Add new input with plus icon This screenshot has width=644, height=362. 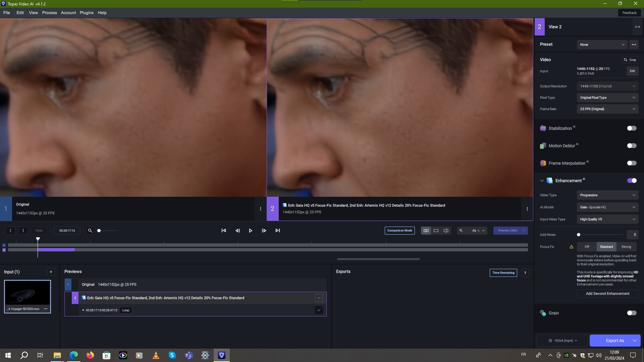51,272
